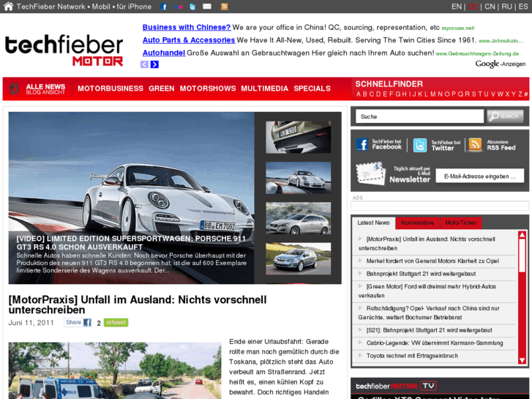Click the Newsletter envelope image
This screenshot has width=532, height=399.
pos(370,174)
